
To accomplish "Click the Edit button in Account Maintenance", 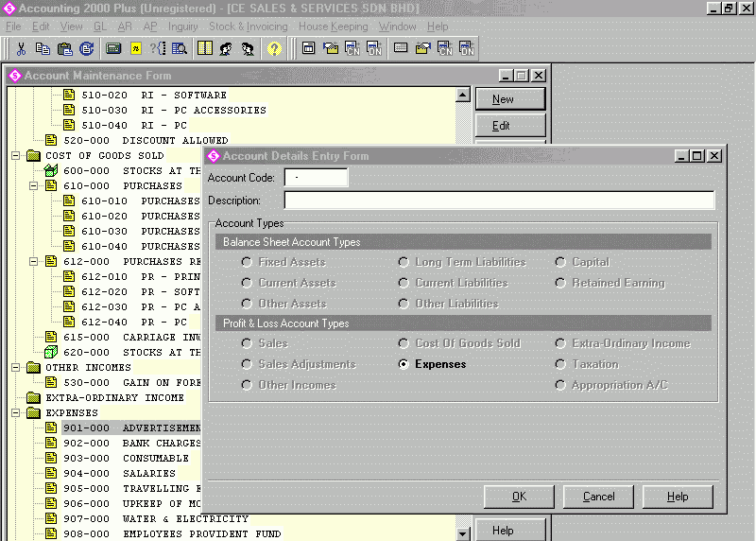I will (x=510, y=126).
